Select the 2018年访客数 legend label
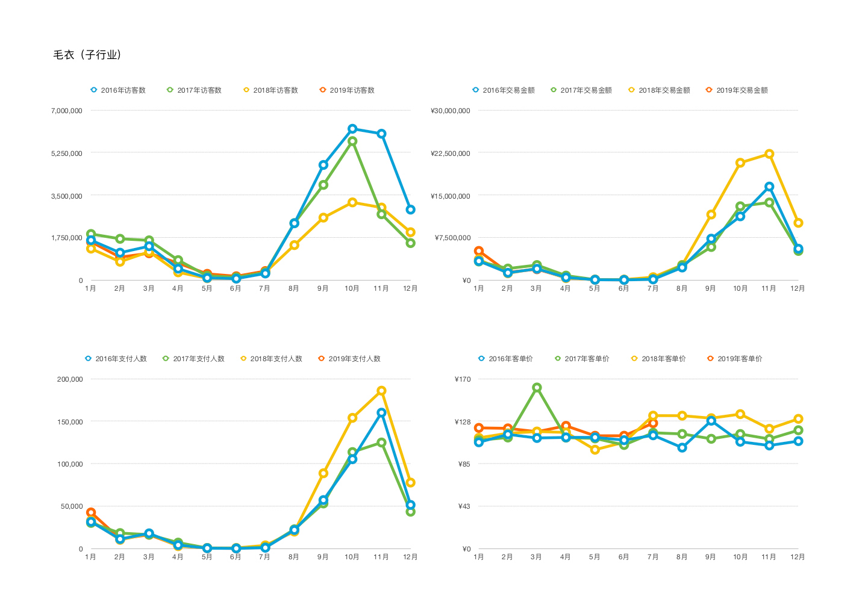868x596 pixels. (x=275, y=90)
